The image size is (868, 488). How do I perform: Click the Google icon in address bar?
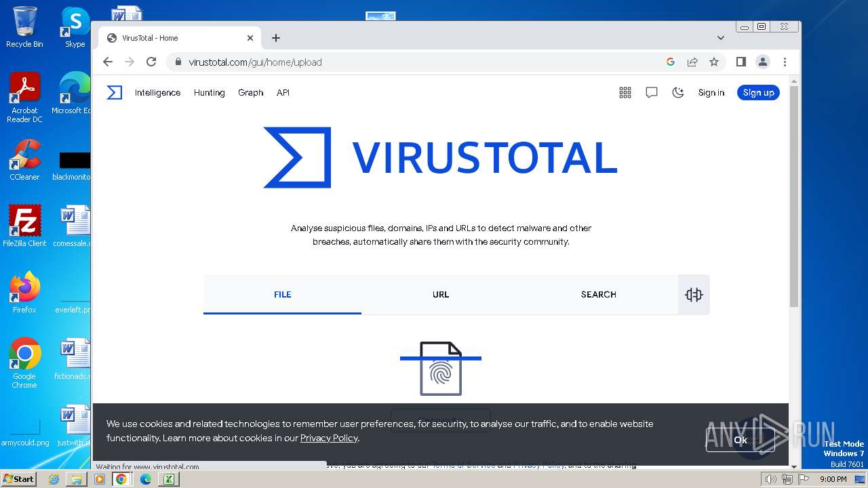(x=671, y=62)
